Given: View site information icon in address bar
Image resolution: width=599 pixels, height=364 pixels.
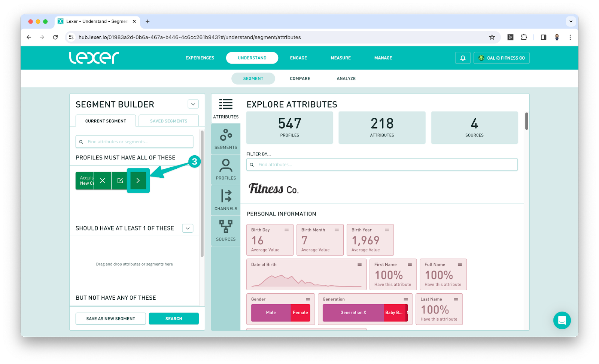Looking at the screenshot, I should click(x=72, y=37).
